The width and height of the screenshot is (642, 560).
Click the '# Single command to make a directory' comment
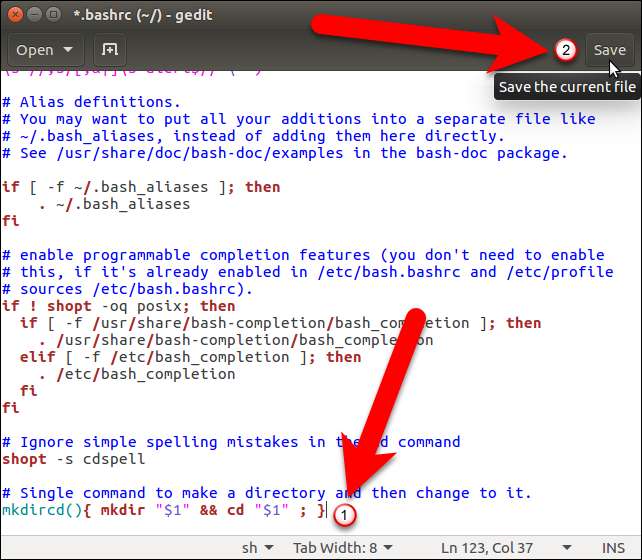pos(266,493)
